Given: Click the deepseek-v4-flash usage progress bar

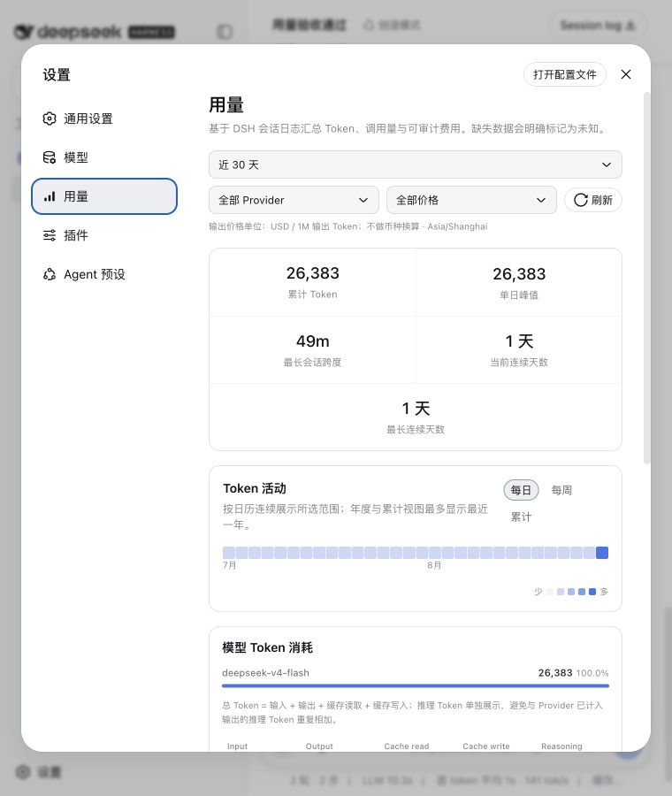Looking at the screenshot, I should pos(416,685).
